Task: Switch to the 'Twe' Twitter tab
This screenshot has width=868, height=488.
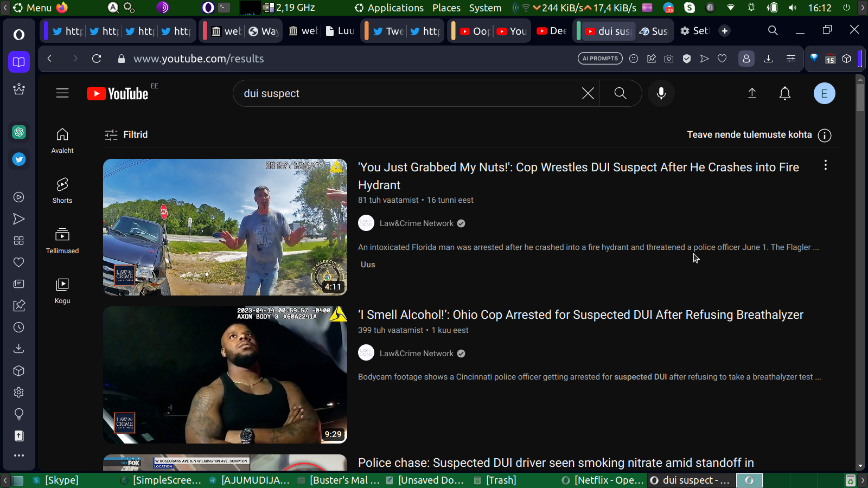Action: coord(388,31)
